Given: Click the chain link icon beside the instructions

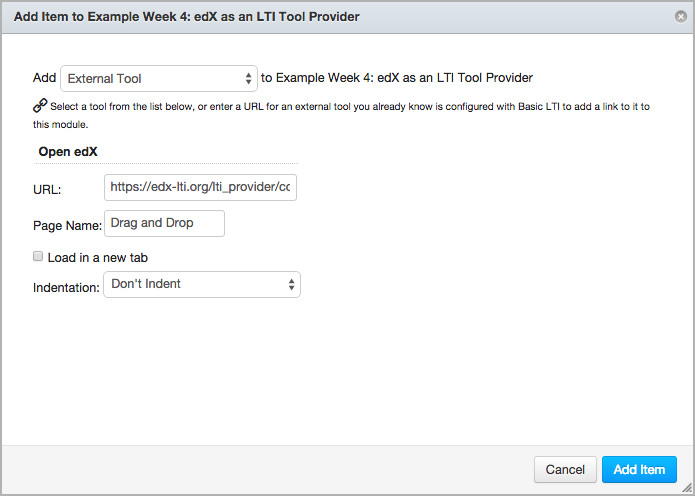Looking at the screenshot, I should click(x=40, y=104).
